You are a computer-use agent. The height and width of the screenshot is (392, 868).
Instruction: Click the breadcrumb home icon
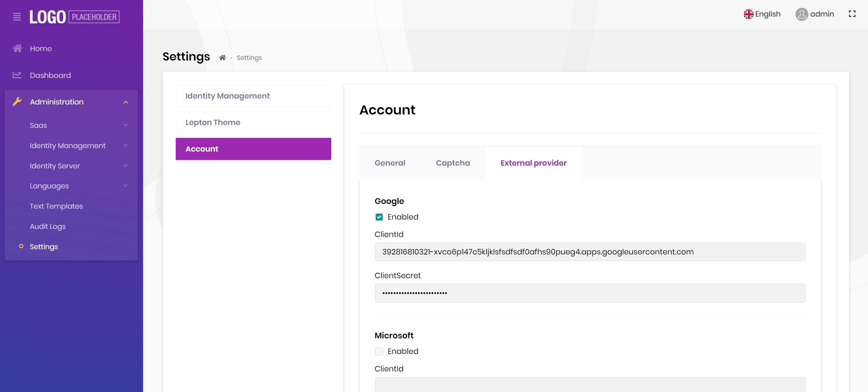coord(222,57)
